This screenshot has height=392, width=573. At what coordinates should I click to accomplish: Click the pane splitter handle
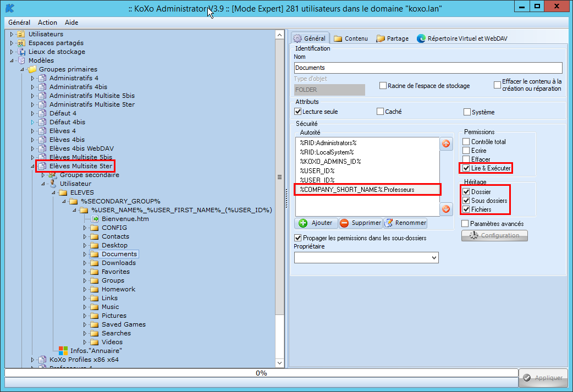click(x=286, y=198)
